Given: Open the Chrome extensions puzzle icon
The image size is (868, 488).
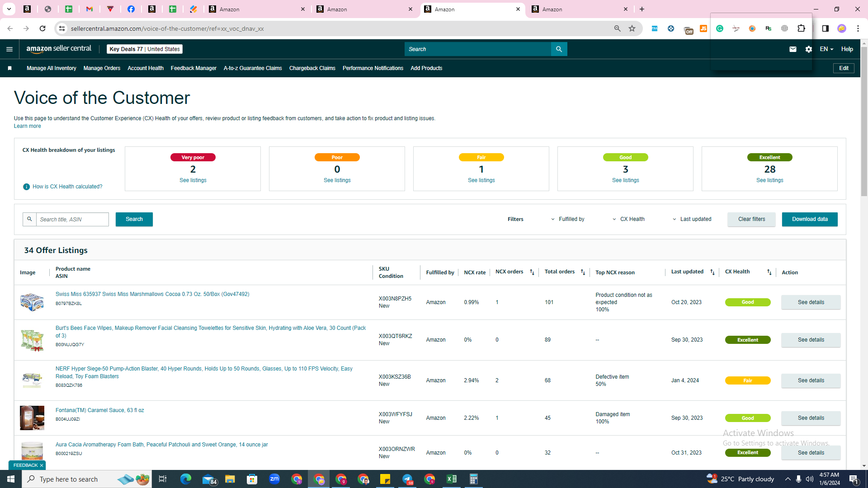Looking at the screenshot, I should pos(801,28).
